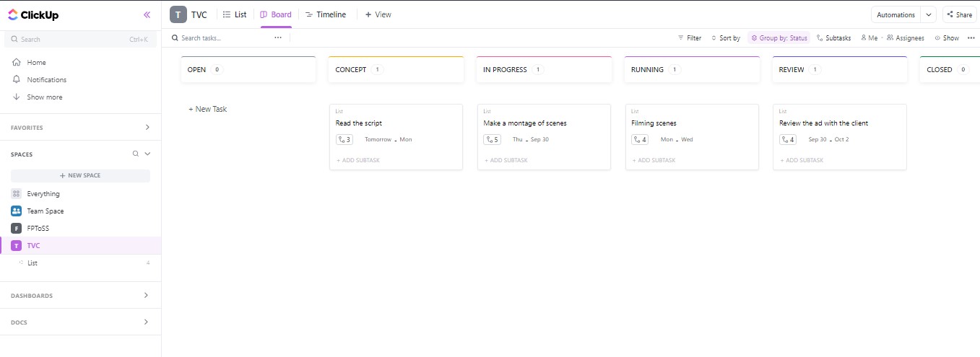Add subtask to Read the script
Image resolution: width=980 pixels, height=357 pixels.
pos(358,160)
